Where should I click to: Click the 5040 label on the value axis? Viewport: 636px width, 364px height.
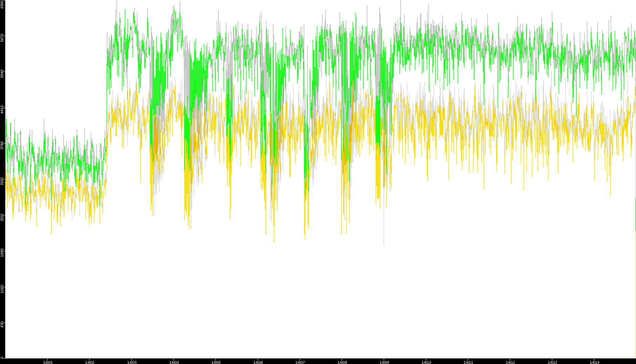2,74
